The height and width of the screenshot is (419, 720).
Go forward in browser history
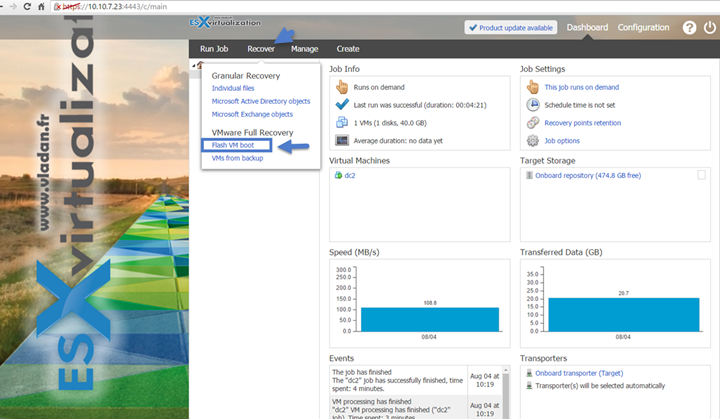click(x=12, y=6)
